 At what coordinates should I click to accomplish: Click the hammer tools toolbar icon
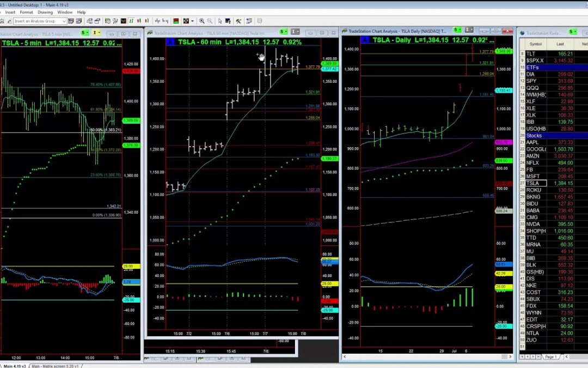[238, 21]
